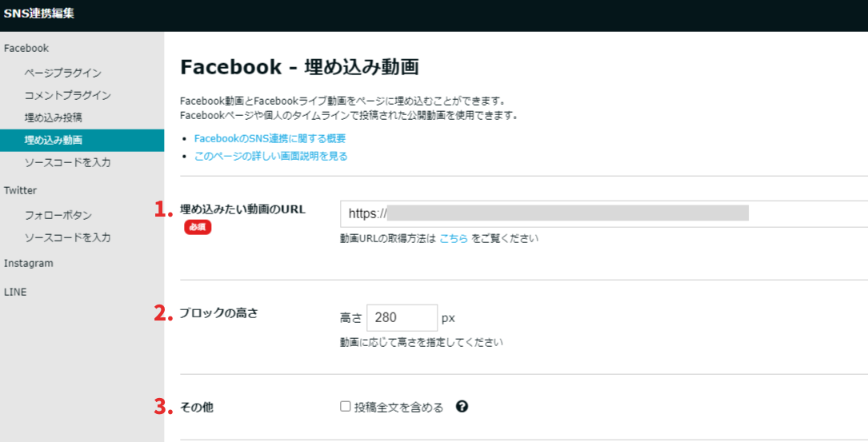Open 埋め込み投稿 in the sidebar
The width and height of the screenshot is (868, 442).
53,117
